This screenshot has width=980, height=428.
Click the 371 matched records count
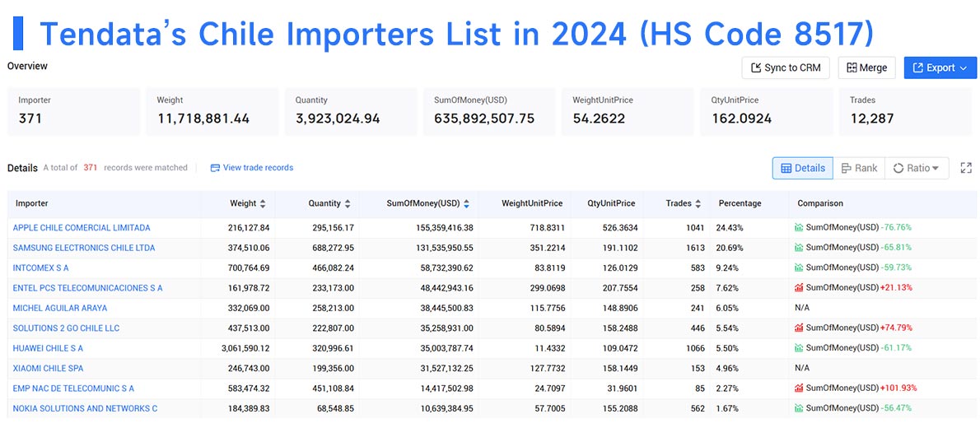point(90,167)
